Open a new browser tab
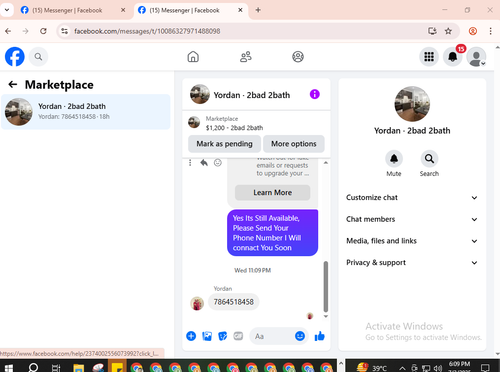 pyautogui.click(x=258, y=10)
